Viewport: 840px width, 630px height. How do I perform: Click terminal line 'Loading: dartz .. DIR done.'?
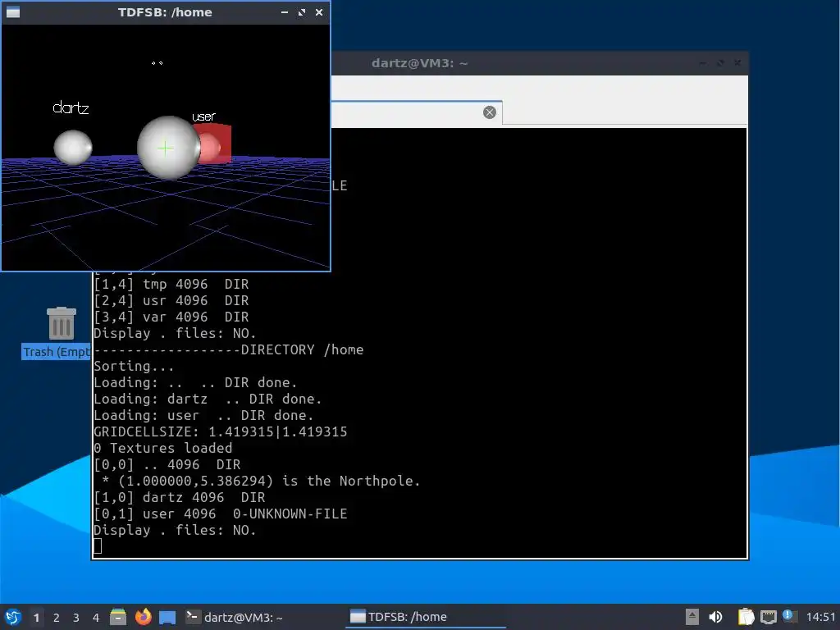[x=208, y=399]
